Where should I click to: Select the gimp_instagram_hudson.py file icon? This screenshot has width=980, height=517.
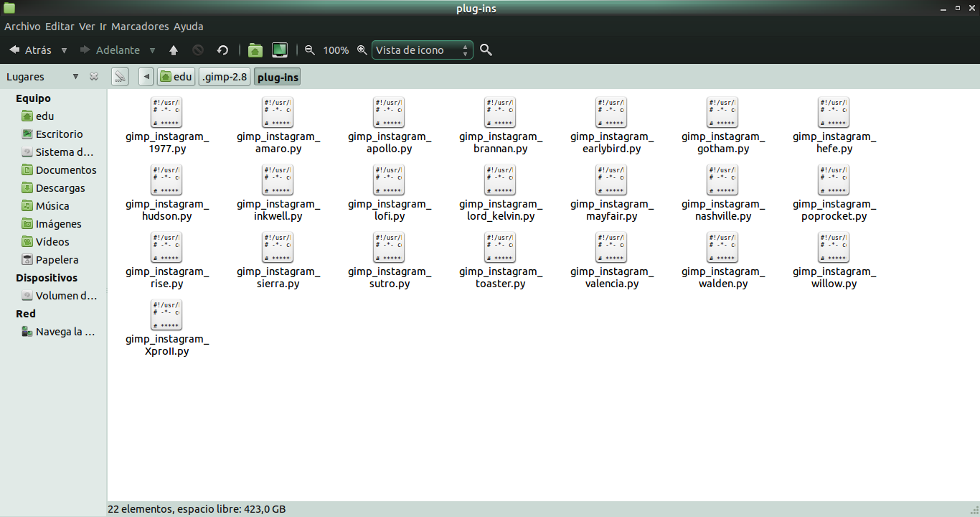[166, 180]
